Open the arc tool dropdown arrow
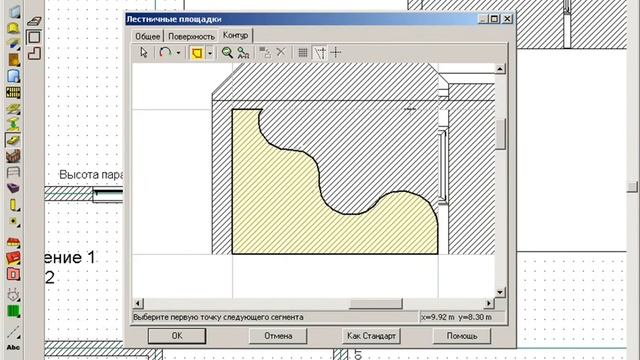The width and height of the screenshot is (640, 360). pyautogui.click(x=178, y=53)
